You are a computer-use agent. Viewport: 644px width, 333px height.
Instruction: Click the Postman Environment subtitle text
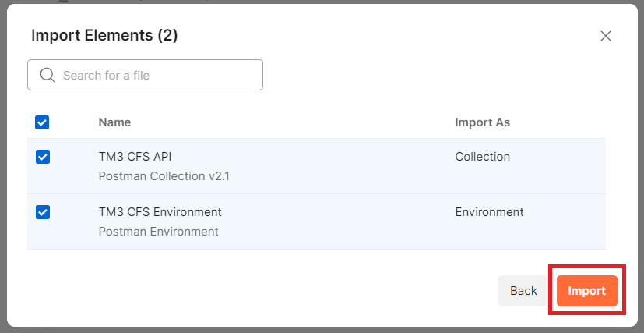[158, 232]
